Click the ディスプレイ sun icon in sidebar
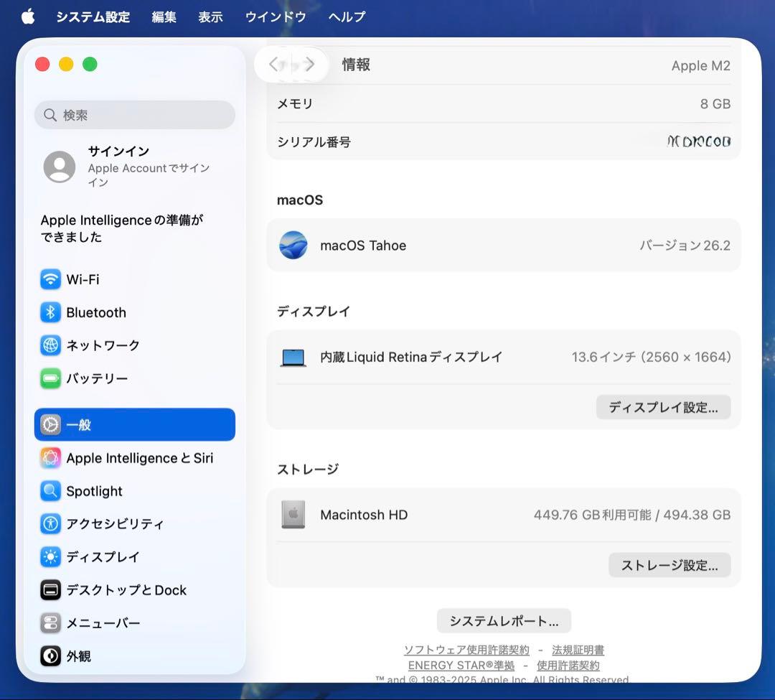The image size is (775, 700). [x=50, y=556]
